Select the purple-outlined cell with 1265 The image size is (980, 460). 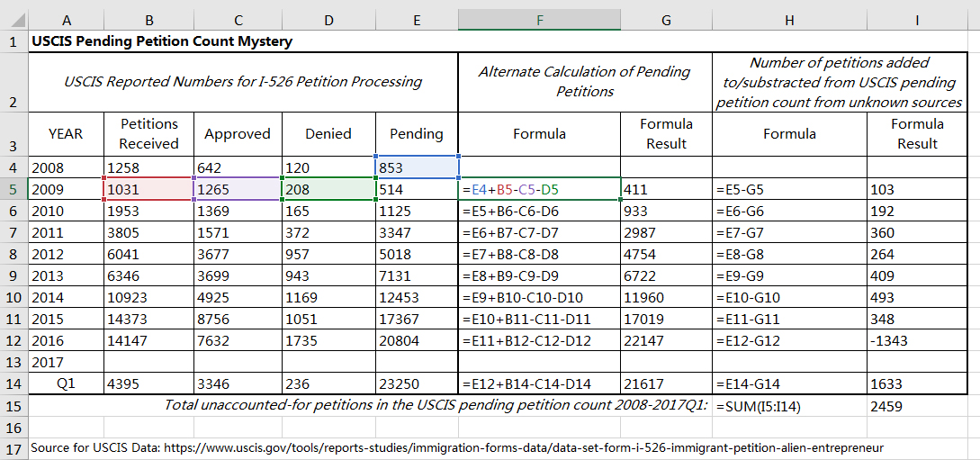[x=238, y=189]
